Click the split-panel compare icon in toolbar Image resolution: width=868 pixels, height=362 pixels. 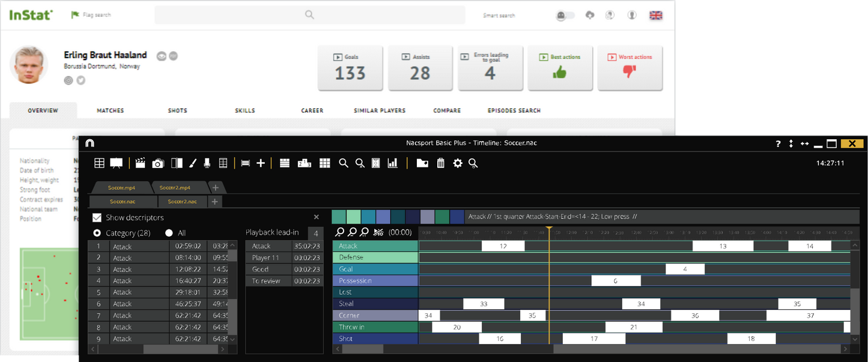tap(177, 163)
